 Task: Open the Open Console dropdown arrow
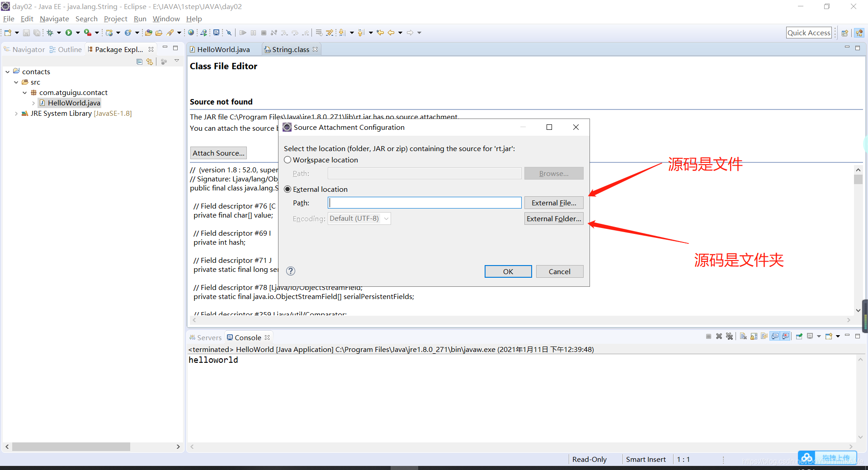tap(838, 336)
